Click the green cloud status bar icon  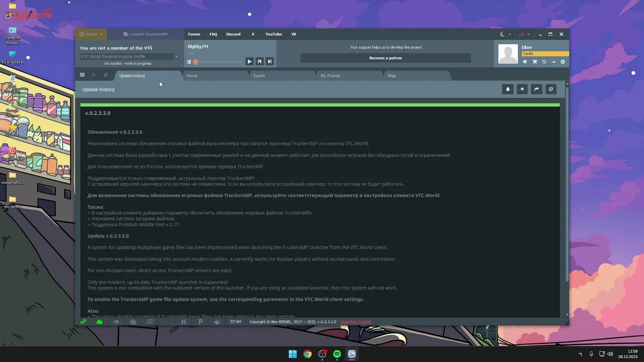[x=100, y=322]
